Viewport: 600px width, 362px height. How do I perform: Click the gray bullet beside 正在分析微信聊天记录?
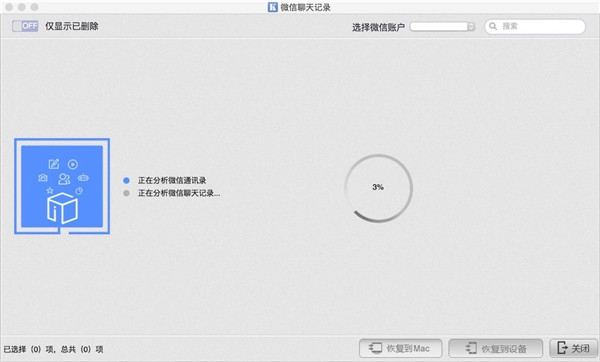pos(126,193)
